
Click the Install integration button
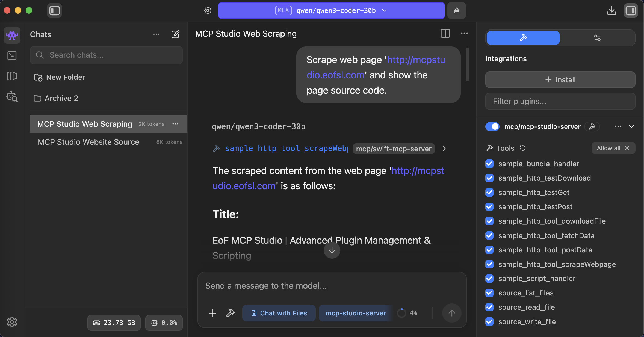560,80
